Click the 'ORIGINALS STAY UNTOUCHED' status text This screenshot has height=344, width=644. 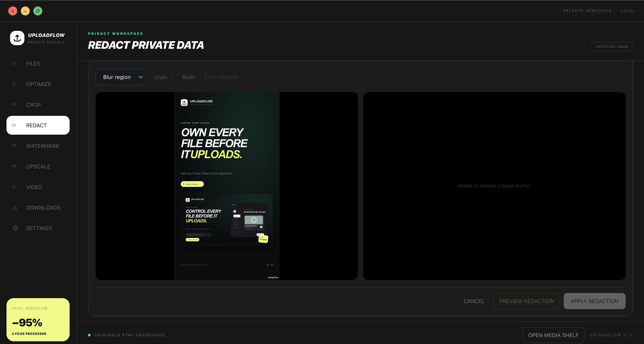[x=130, y=335]
